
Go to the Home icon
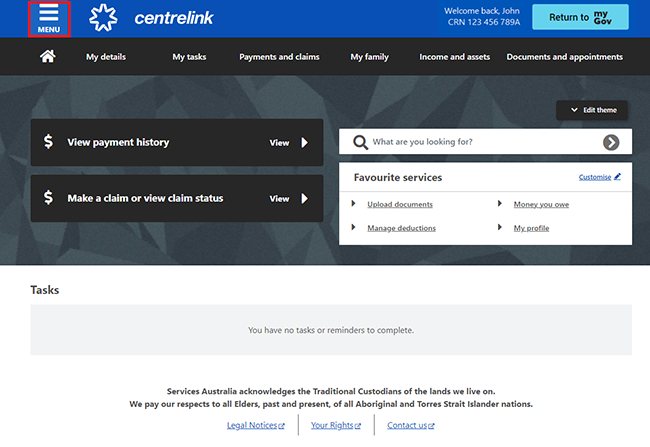click(x=47, y=57)
